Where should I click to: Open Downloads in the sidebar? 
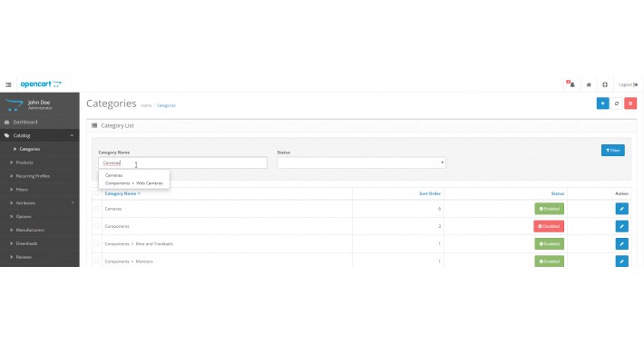[26, 243]
